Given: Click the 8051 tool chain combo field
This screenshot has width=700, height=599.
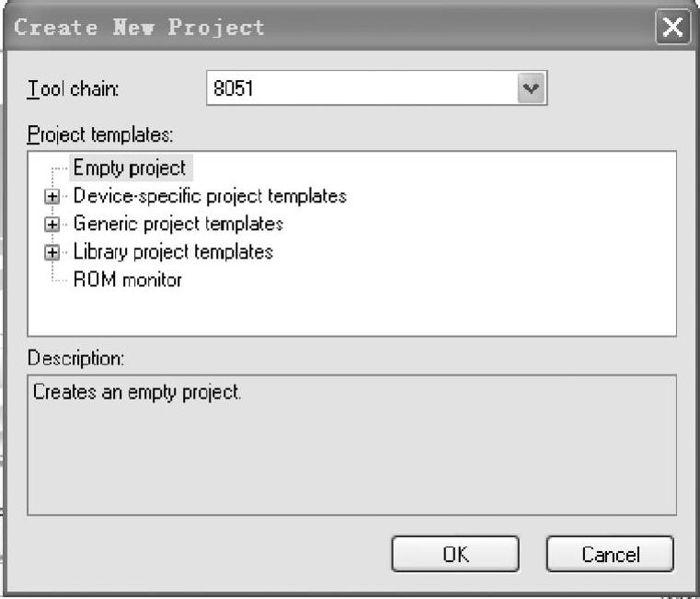Looking at the screenshot, I should (376, 88).
